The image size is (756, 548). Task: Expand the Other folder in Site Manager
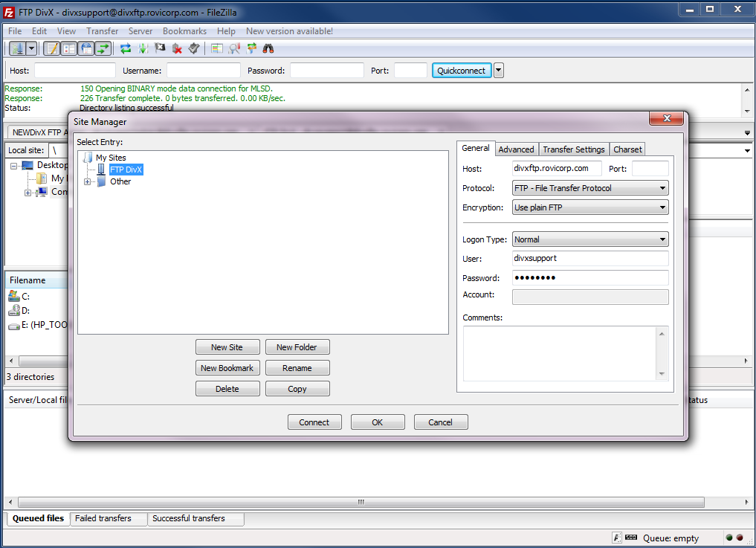click(x=87, y=182)
